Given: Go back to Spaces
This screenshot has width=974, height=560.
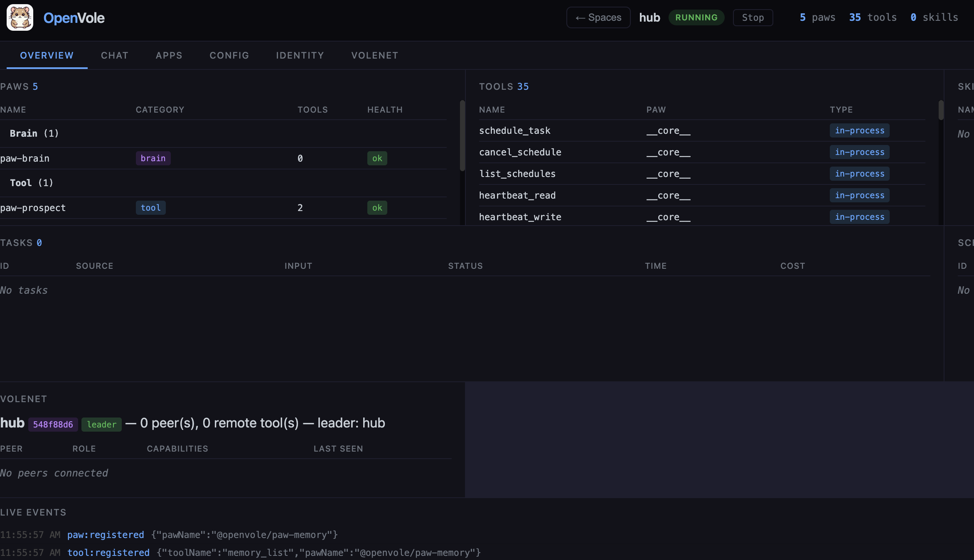Looking at the screenshot, I should pos(598,17).
